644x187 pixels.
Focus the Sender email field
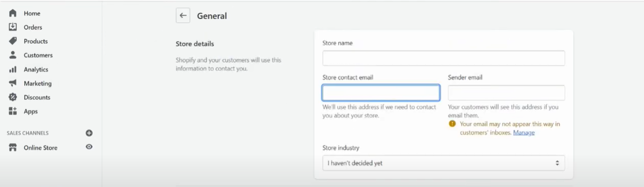click(507, 92)
